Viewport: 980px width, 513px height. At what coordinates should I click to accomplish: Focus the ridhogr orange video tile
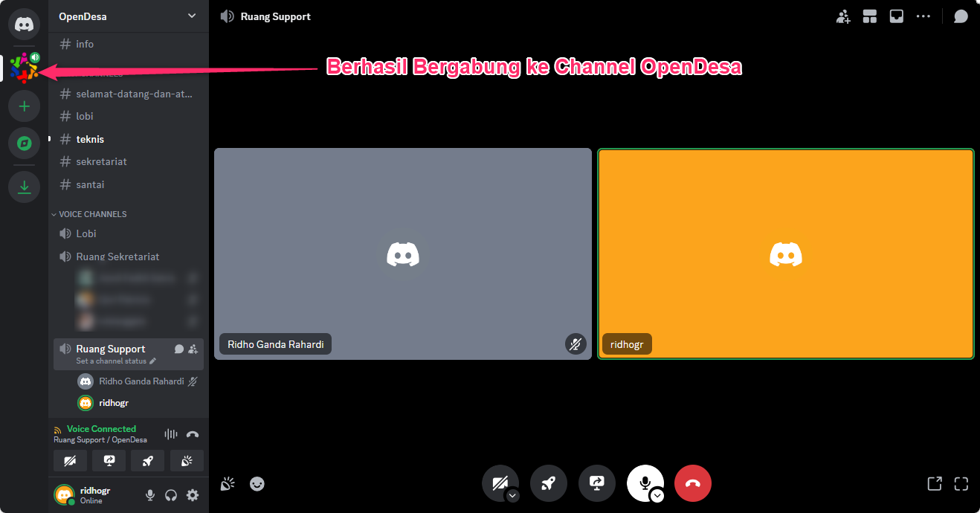pos(786,254)
